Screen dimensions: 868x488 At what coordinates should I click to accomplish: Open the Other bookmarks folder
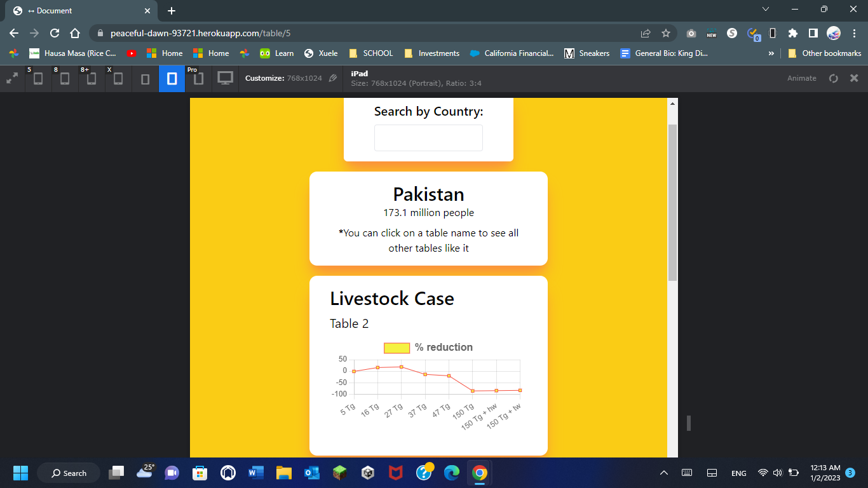824,53
